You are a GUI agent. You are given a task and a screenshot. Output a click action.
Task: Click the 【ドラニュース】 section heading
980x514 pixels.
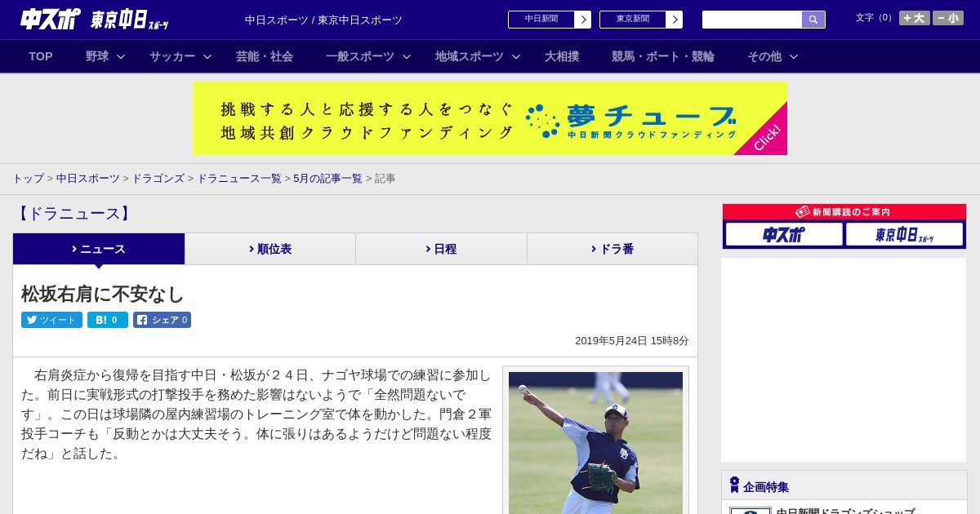(73, 214)
